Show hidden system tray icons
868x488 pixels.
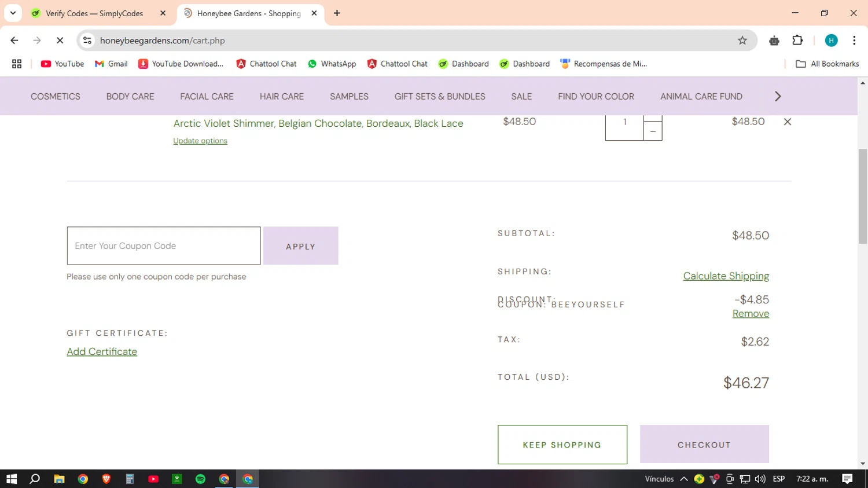(684, 479)
